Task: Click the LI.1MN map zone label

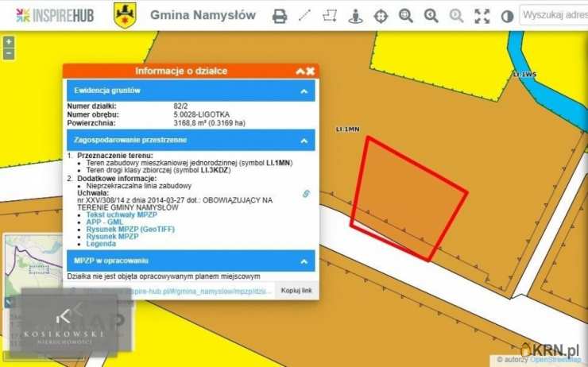Action: [x=347, y=129]
